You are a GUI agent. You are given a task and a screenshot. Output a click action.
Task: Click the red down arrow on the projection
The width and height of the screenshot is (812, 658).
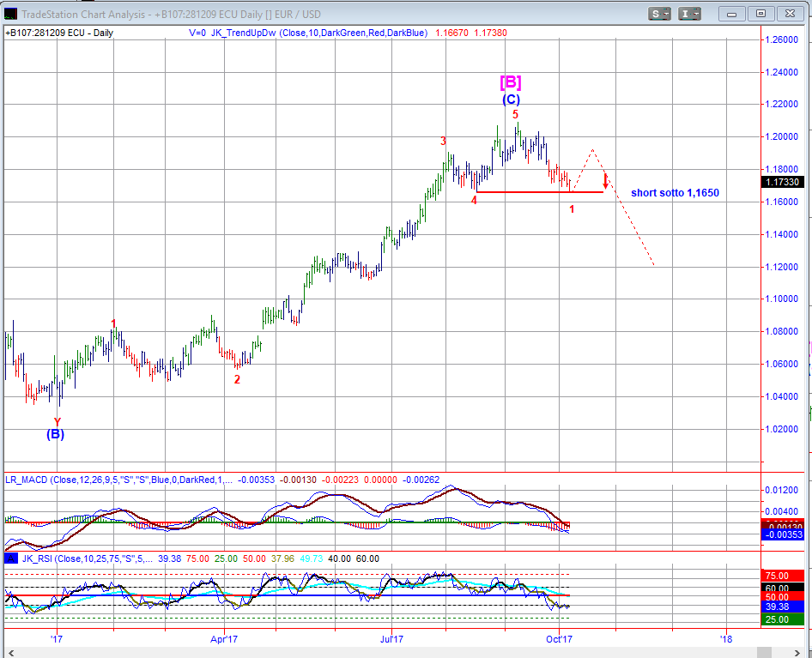pos(605,182)
